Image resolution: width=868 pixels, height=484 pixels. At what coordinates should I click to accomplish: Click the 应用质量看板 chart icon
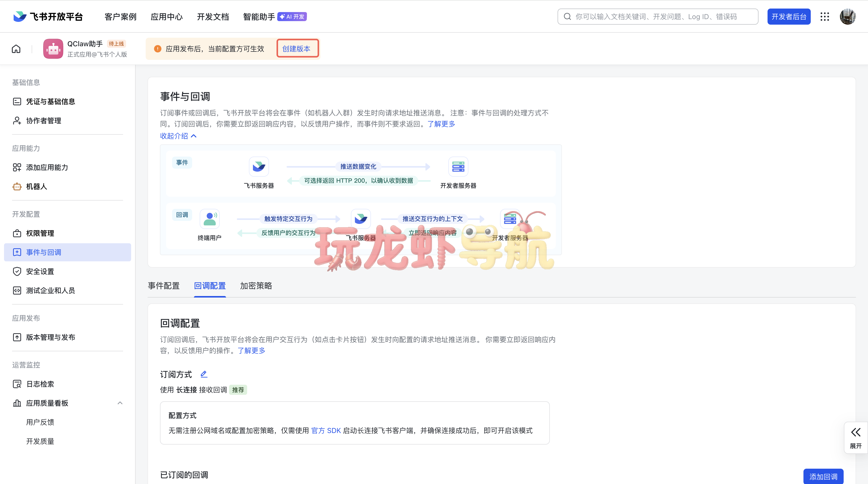click(x=17, y=403)
